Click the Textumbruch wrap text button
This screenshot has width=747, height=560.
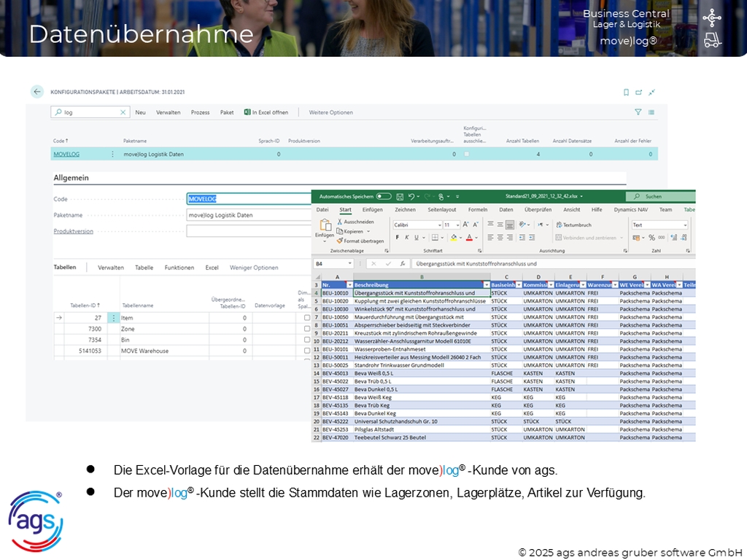[x=573, y=225]
